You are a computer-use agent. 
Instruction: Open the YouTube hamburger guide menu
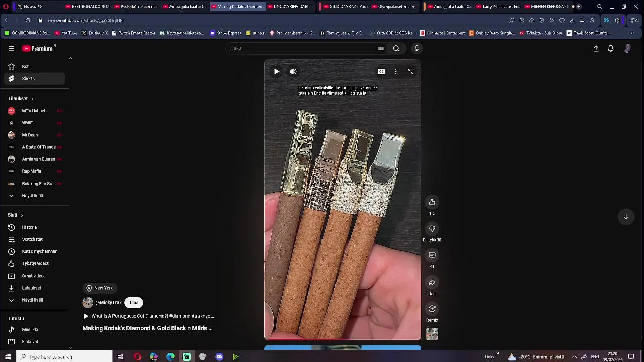[x=11, y=49]
